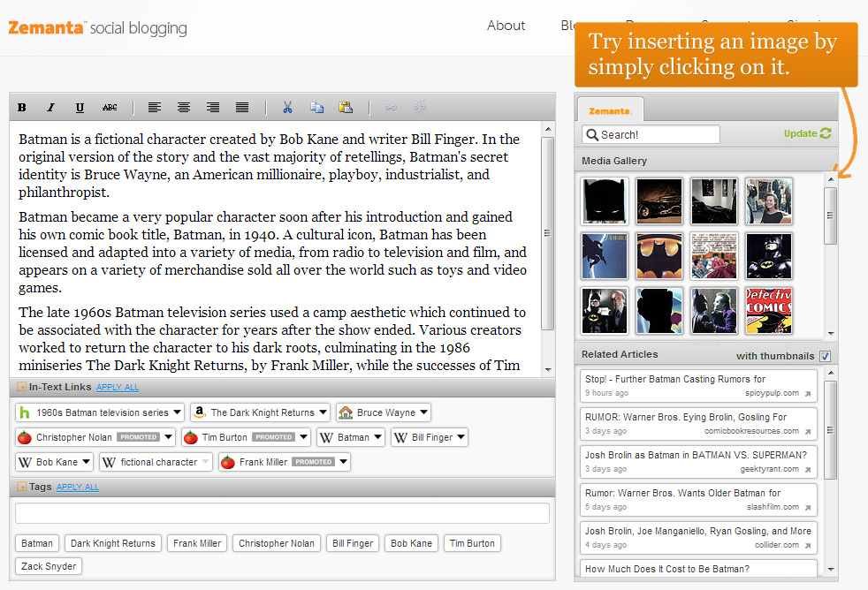The width and height of the screenshot is (868, 590).
Task: Open Tim Burton promoted link dropdown
Action: tap(303, 437)
